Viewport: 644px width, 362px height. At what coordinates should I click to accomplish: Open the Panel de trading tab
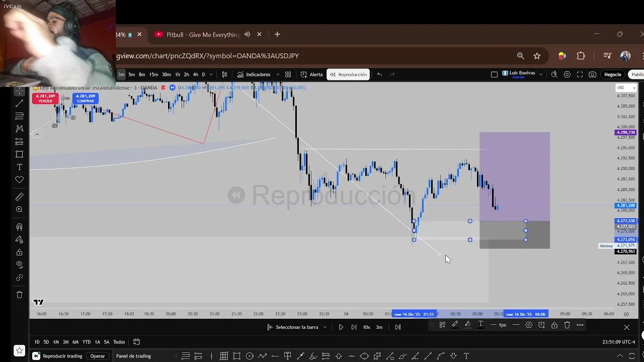click(133, 356)
